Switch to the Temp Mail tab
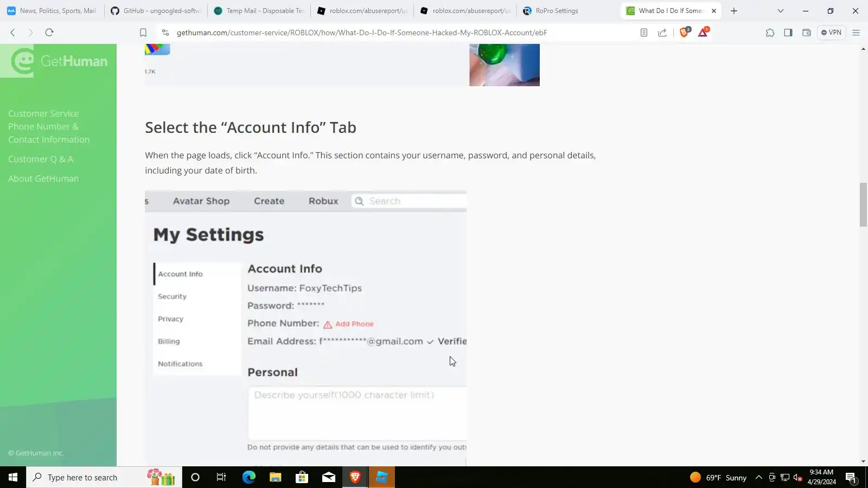 (x=259, y=11)
